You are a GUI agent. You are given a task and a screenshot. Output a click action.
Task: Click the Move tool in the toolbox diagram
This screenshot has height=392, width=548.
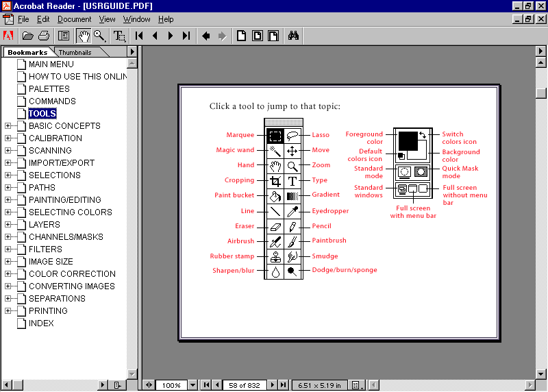[x=292, y=151]
